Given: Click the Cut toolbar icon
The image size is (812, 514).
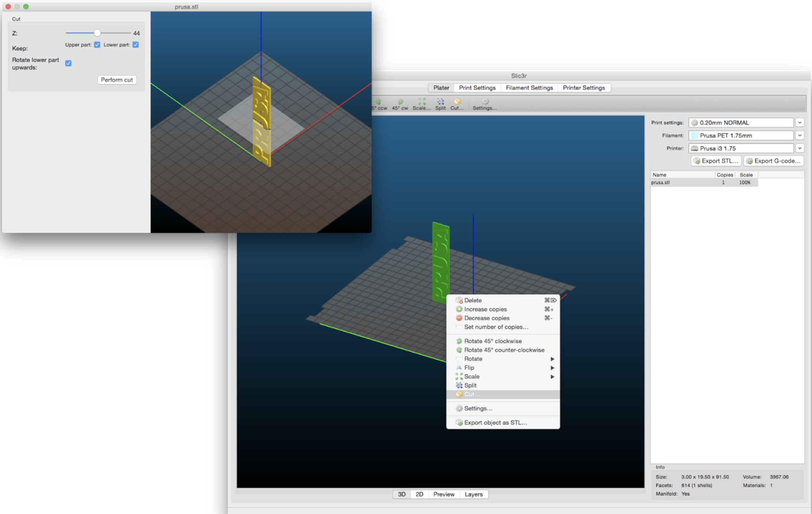Looking at the screenshot, I should (457, 104).
